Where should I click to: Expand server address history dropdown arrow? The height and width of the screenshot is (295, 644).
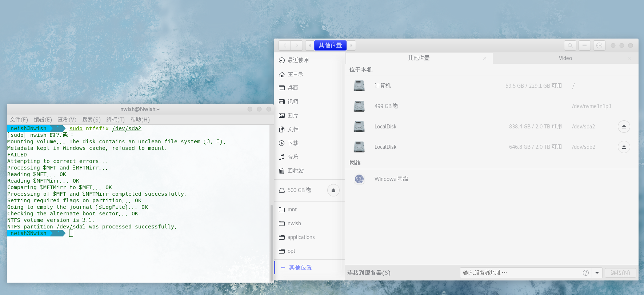(x=597, y=273)
